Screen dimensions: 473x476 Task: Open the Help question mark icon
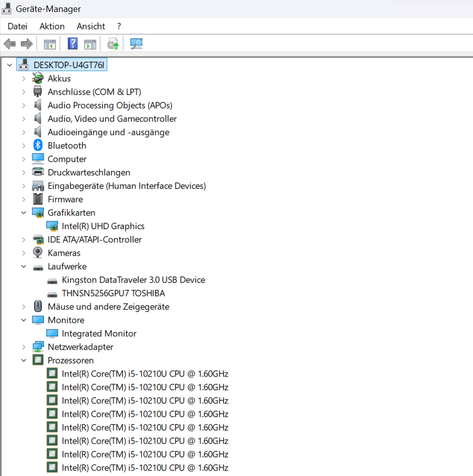[73, 44]
